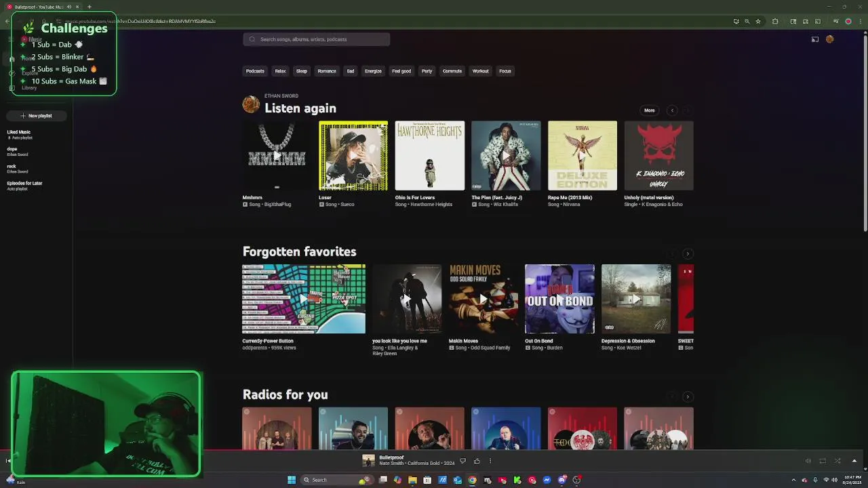868x488 pixels.
Task: Select the Relax mood chip
Action: pos(280,71)
